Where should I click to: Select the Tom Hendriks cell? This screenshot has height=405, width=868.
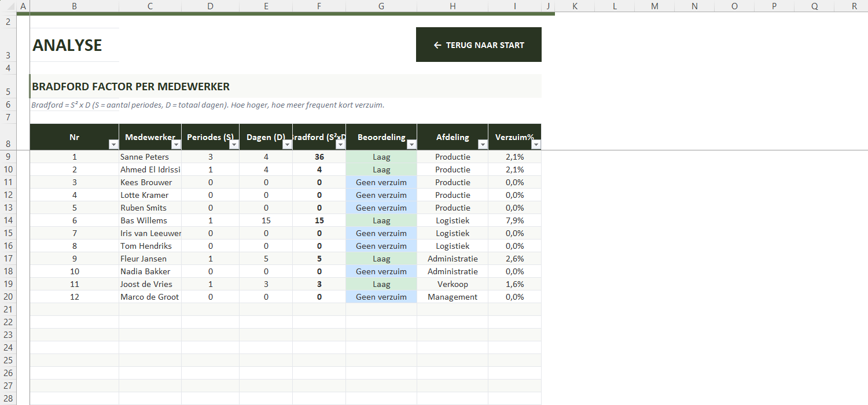point(150,246)
